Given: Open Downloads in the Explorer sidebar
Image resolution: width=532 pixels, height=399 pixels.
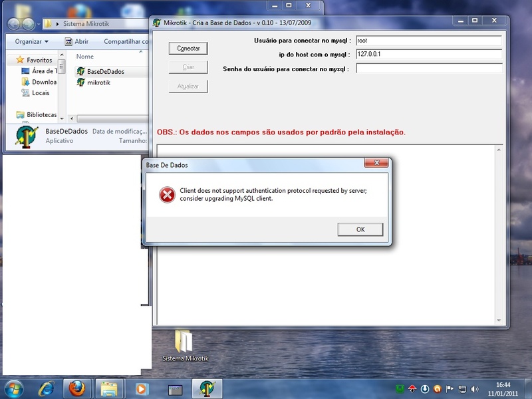Looking at the screenshot, I should (39, 82).
